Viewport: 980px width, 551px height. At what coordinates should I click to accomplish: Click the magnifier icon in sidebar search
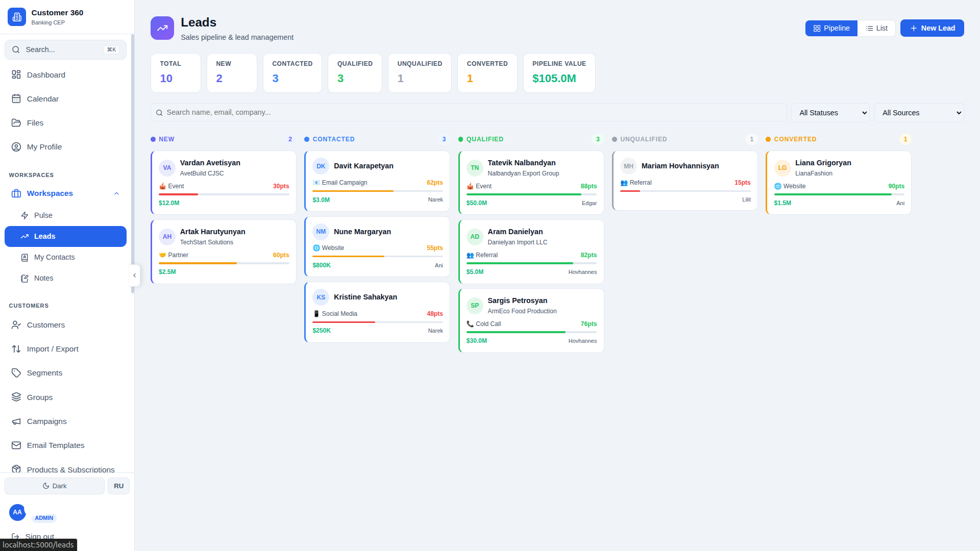coord(16,49)
